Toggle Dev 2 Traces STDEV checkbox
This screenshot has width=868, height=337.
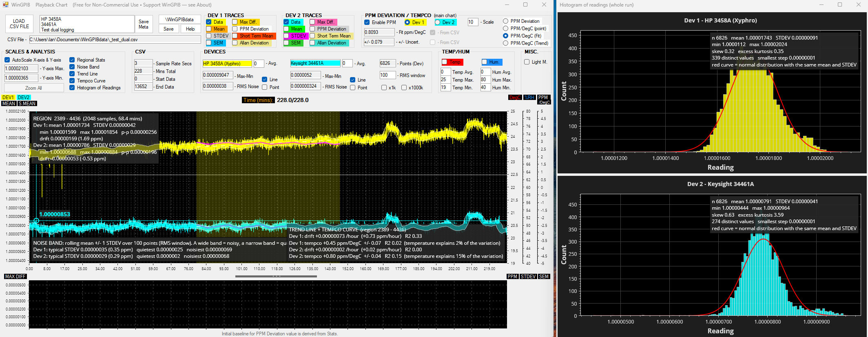pos(286,36)
